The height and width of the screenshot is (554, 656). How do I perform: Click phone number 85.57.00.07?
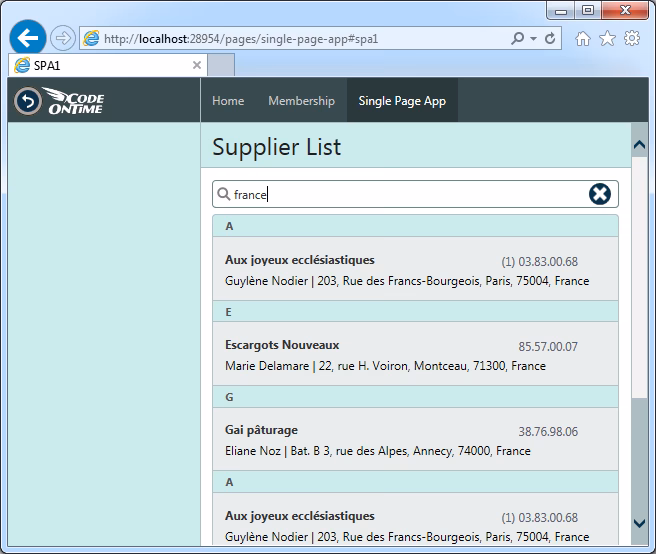[548, 346]
